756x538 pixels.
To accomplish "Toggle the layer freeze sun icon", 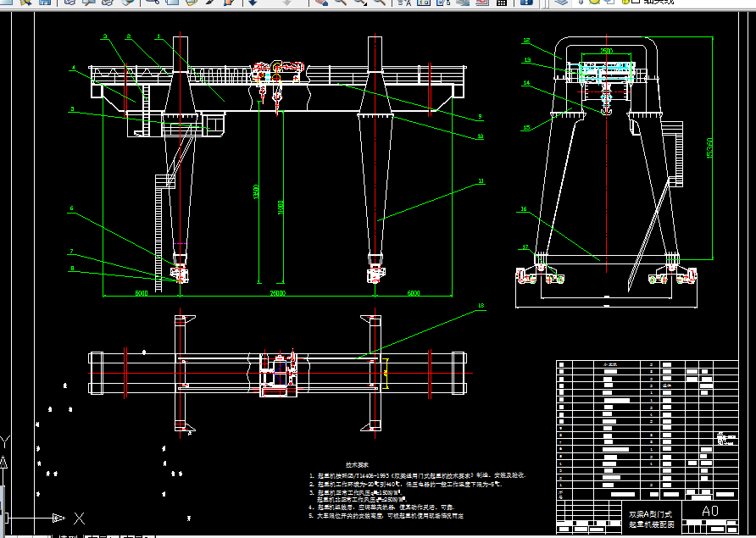I will pyautogui.click(x=594, y=2).
